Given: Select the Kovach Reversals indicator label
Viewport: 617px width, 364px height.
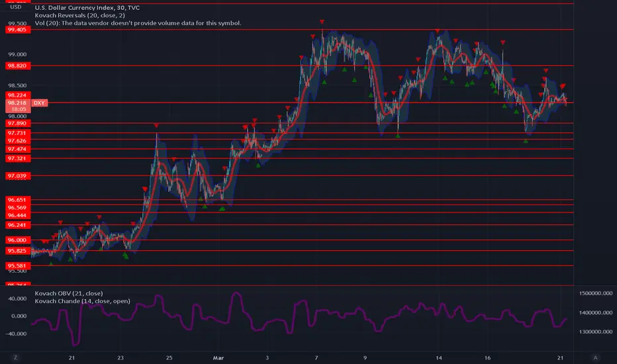Looking at the screenshot, I should point(80,15).
